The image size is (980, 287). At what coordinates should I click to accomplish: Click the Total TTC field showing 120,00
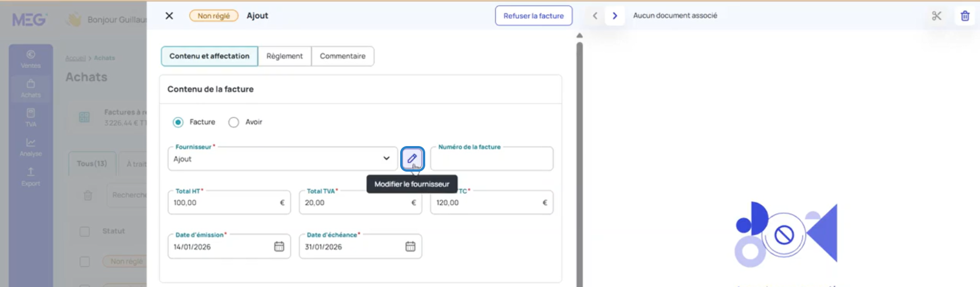click(492, 202)
